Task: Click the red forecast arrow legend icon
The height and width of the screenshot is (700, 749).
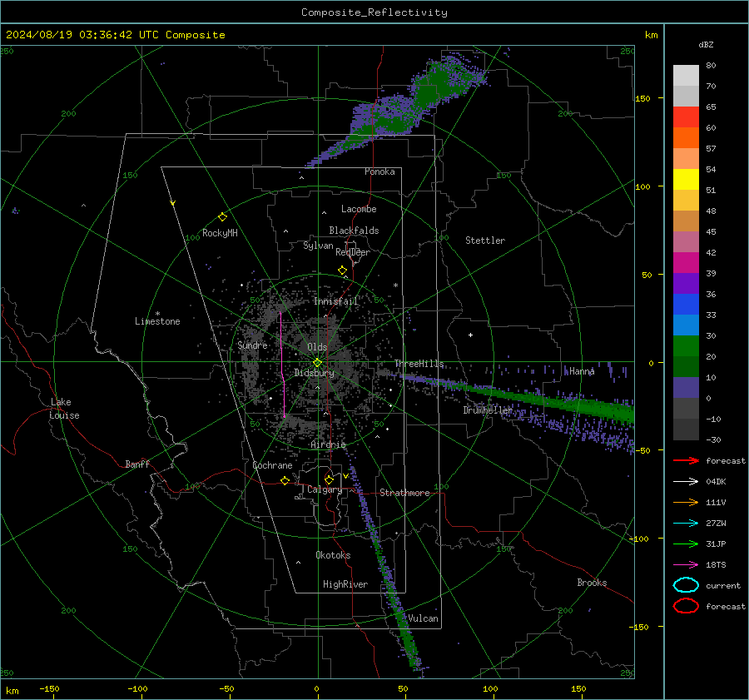Action: tap(686, 460)
